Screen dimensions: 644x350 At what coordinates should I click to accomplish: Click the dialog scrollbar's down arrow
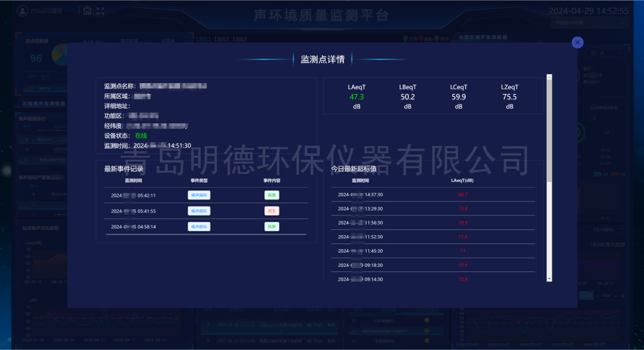549,278
